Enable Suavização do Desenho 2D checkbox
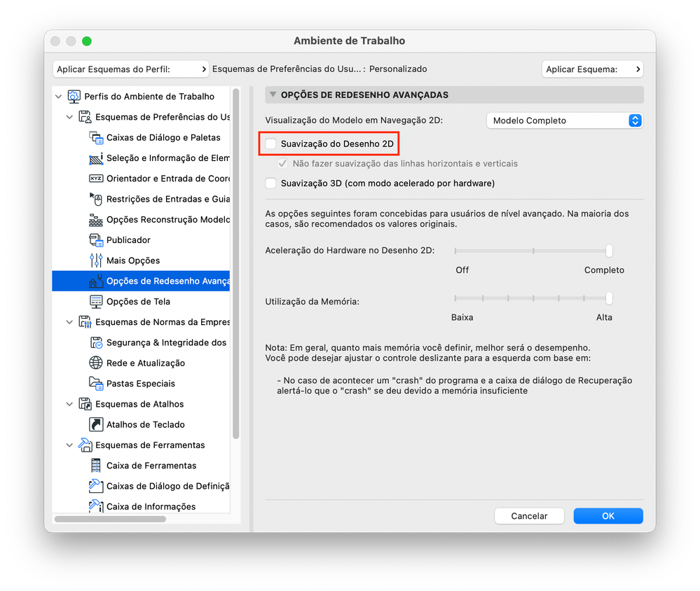This screenshot has width=700, height=591. 270,144
